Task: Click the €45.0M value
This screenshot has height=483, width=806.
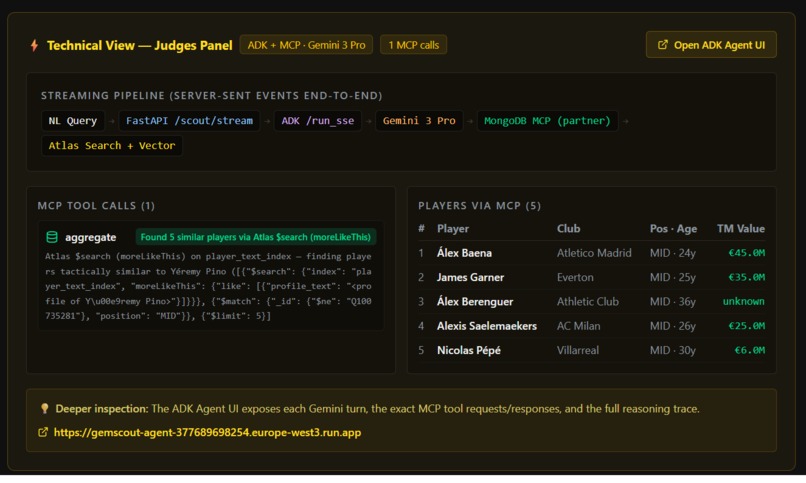Action: tap(746, 253)
